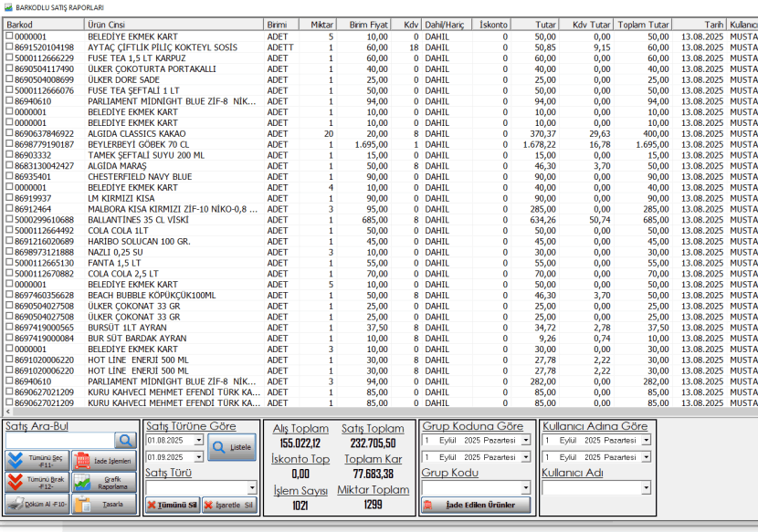This screenshot has height=532, width=758.
Task: Sort by the Barkod column header
Action: click(44, 25)
